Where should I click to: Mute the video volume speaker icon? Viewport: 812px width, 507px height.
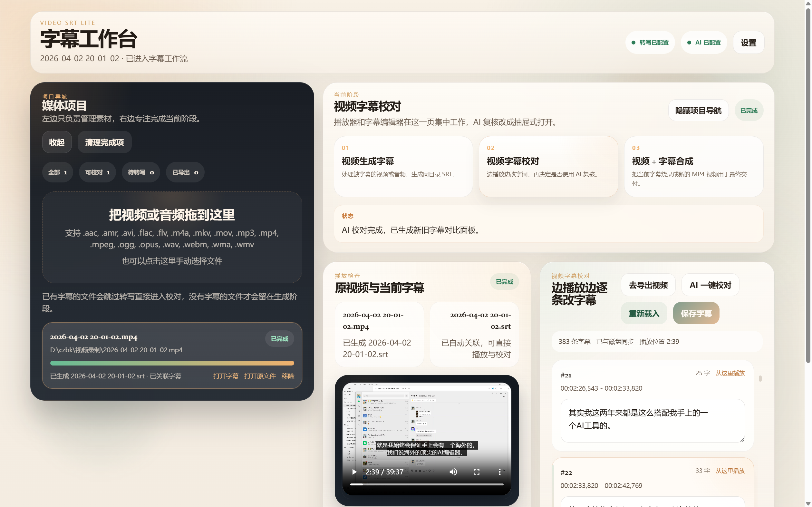point(453,472)
